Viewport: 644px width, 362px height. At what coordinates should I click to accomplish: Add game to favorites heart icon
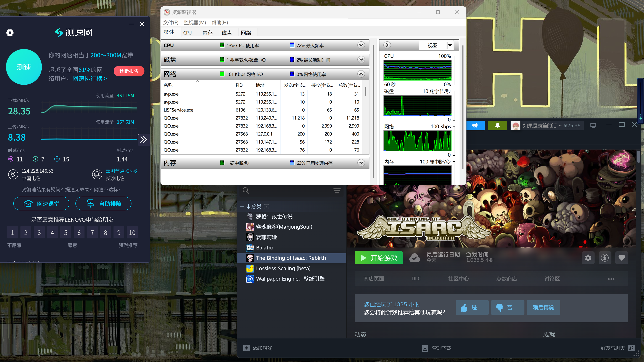click(622, 258)
